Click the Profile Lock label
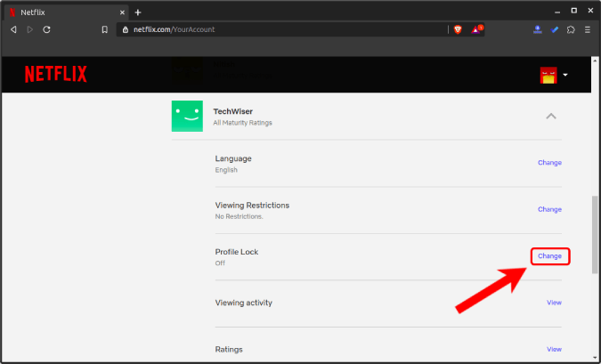Image resolution: width=601 pixels, height=364 pixels. click(x=237, y=252)
